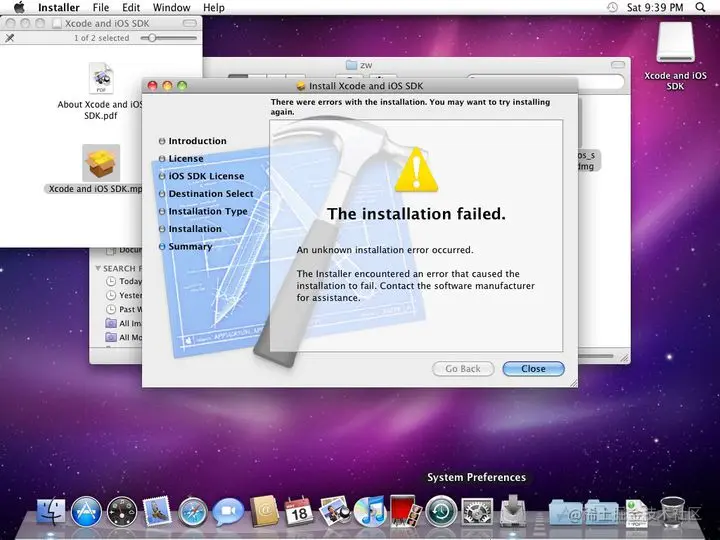Click the Summary installer step
Image resolution: width=720 pixels, height=540 pixels.
pos(190,247)
